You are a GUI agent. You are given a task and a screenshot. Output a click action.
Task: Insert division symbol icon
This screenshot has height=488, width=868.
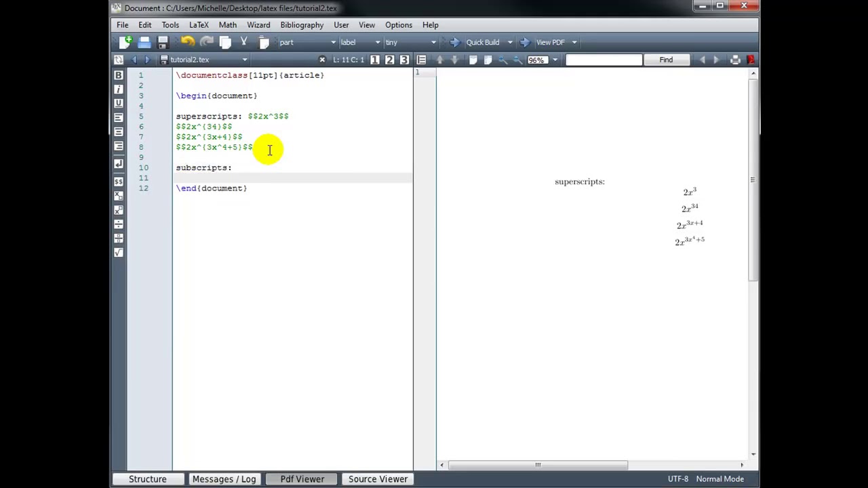(x=119, y=224)
